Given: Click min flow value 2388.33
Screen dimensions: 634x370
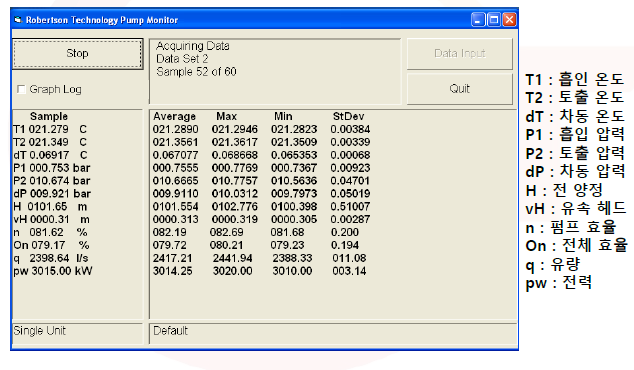Looking at the screenshot, I should coord(292,259).
